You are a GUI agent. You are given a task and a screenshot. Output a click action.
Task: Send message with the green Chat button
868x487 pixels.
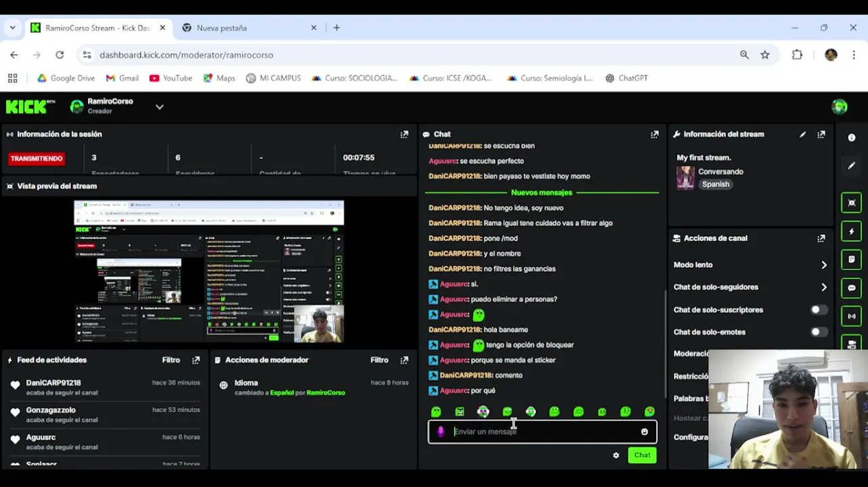click(642, 455)
